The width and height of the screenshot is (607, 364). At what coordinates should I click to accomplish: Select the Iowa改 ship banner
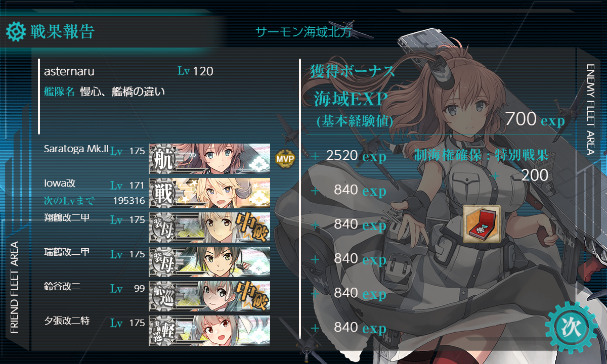point(209,193)
